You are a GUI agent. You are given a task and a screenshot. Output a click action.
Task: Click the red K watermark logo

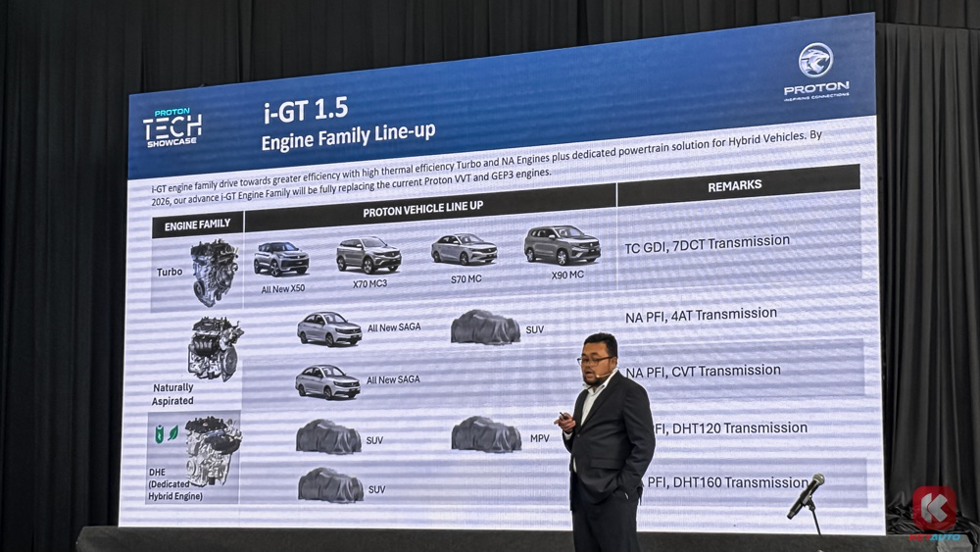pos(934,509)
